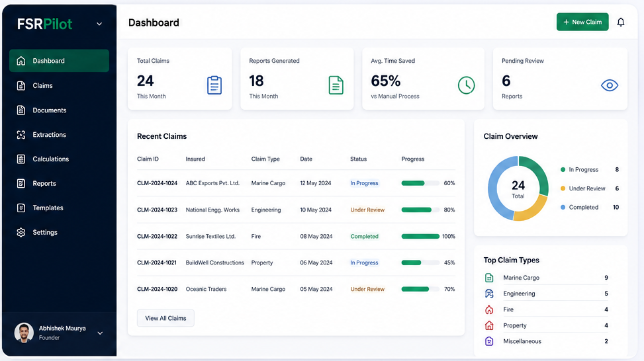Screen dimensions: 644x361
Task: Open claim CLM-2024-1022
Action: pyautogui.click(x=158, y=236)
